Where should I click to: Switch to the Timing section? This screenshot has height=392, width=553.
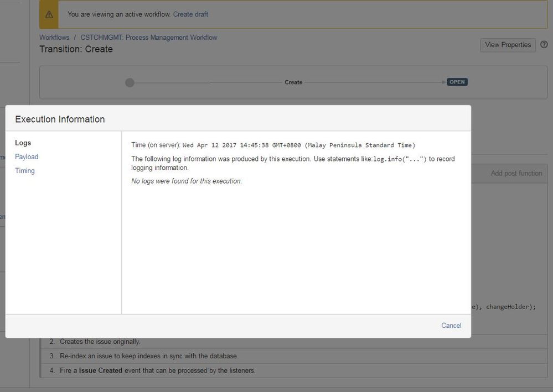(25, 171)
